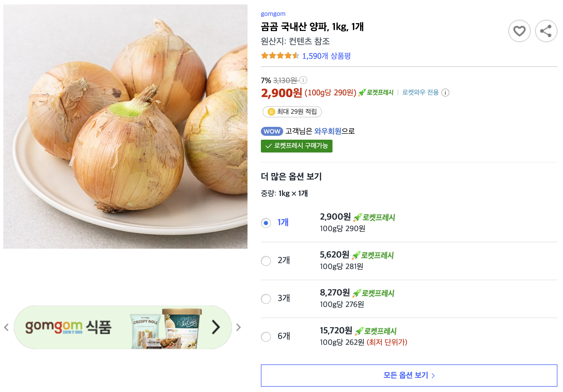
Task: Select the green 로켓프레시 구매가능 badge
Action: 297,146
